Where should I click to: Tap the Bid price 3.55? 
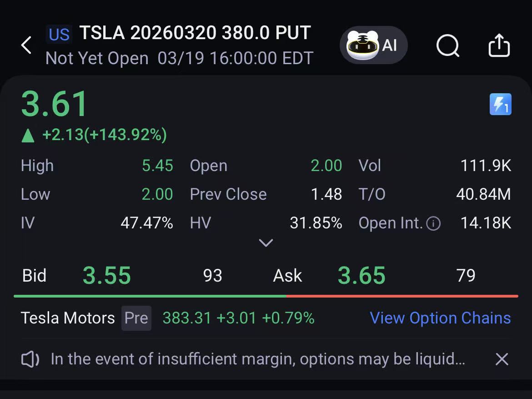(106, 276)
